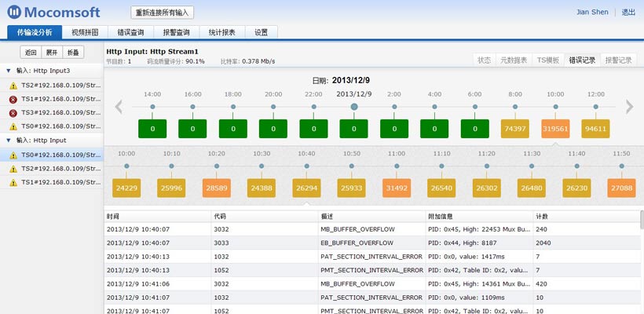
Task: Go to earlier hours with left arrow
Action: point(119,107)
